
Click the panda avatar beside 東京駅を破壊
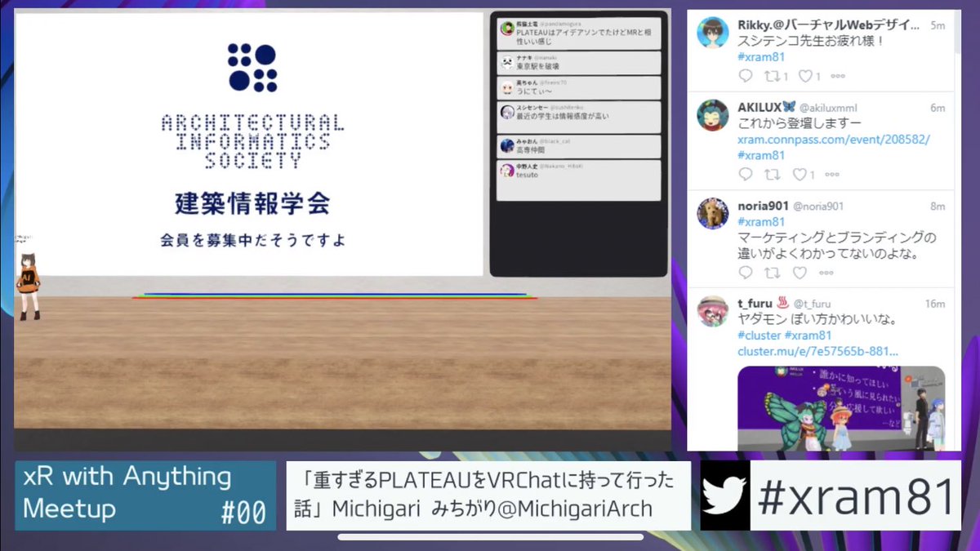tap(507, 62)
